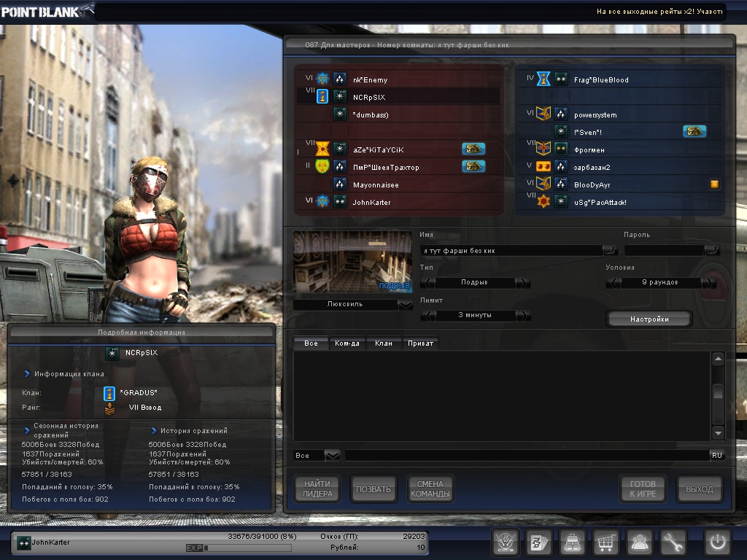The height and width of the screenshot is (560, 747).
Task: Click the orange marker beside BlooDyAyr
Action: 714,184
